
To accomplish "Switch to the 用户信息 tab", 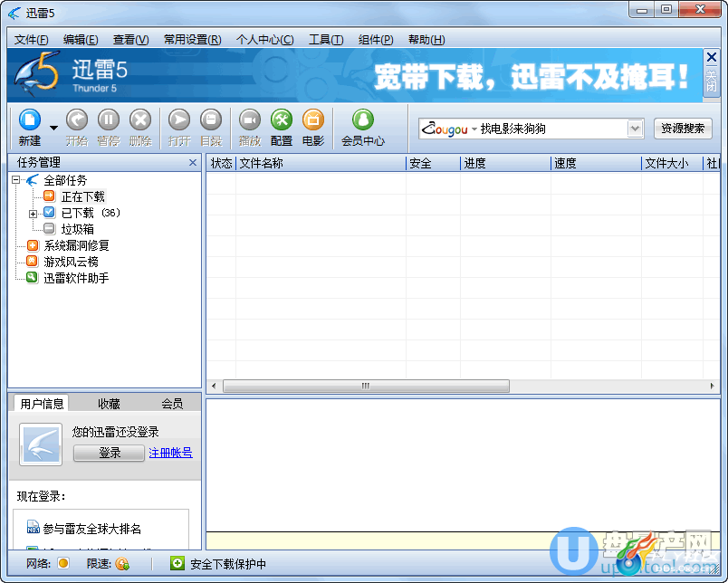I will coord(42,404).
